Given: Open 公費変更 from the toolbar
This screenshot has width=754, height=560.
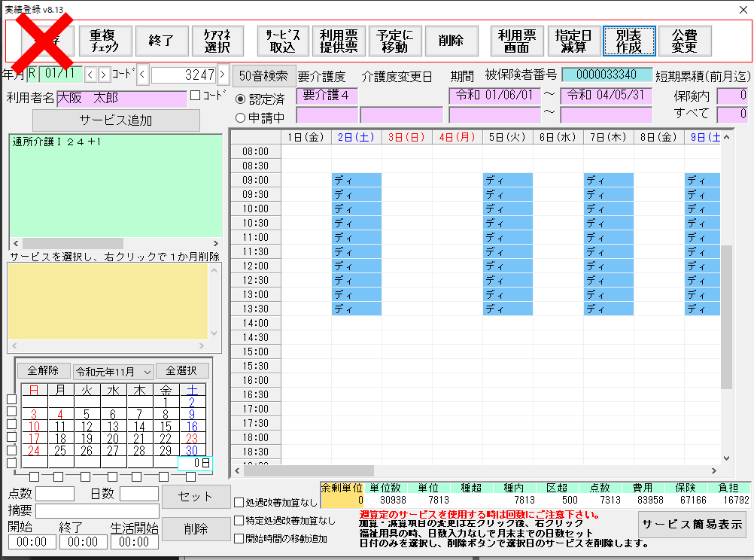Looking at the screenshot, I should point(685,41).
